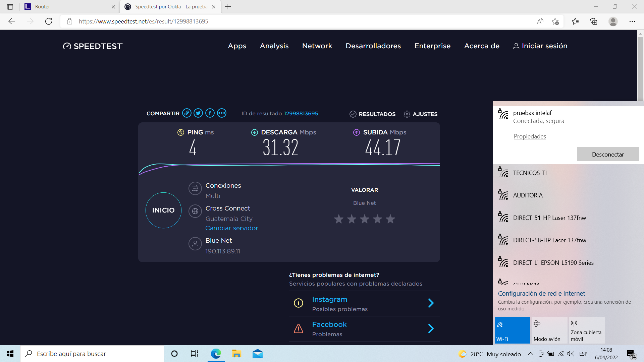
Task: Expand the Instagram problems chevron
Action: click(431, 303)
